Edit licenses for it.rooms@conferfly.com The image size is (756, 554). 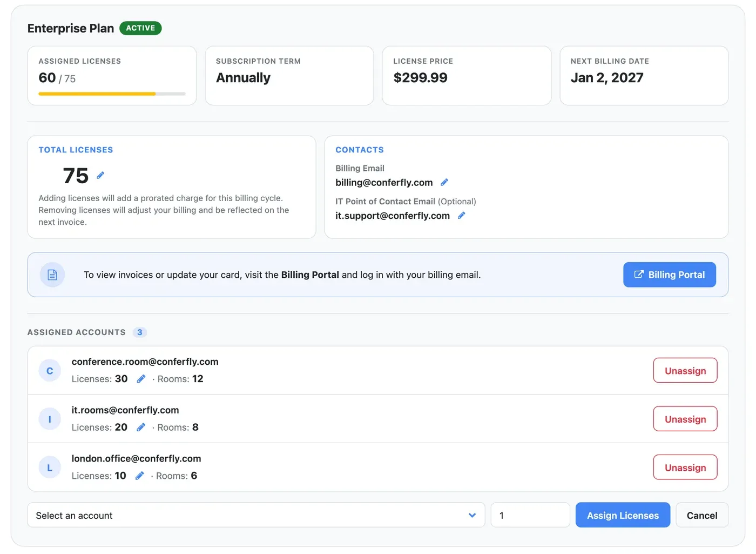coord(141,427)
